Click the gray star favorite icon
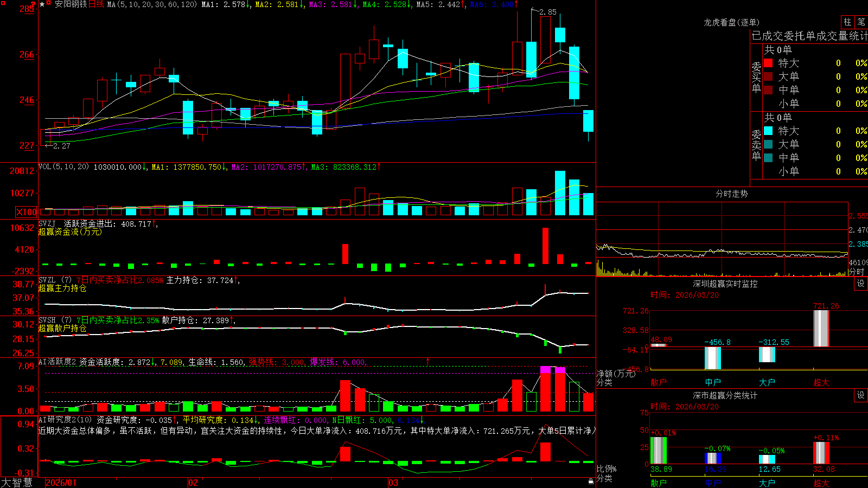The image size is (868, 488). pos(42,4)
